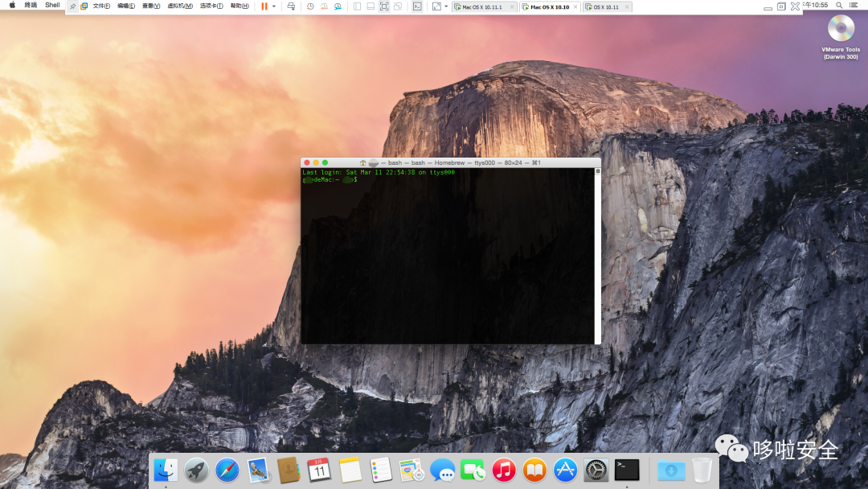This screenshot has height=489, width=868.
Task: Open the 终端 application menu
Action: 31,5
